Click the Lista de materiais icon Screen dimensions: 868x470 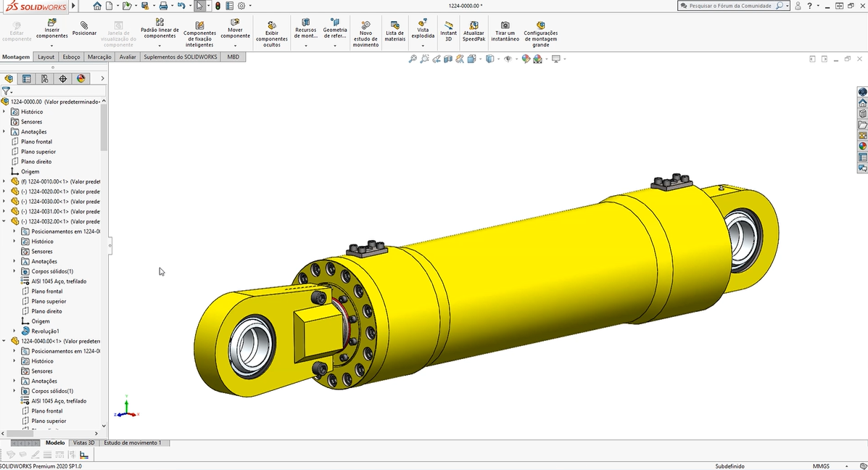(394, 29)
